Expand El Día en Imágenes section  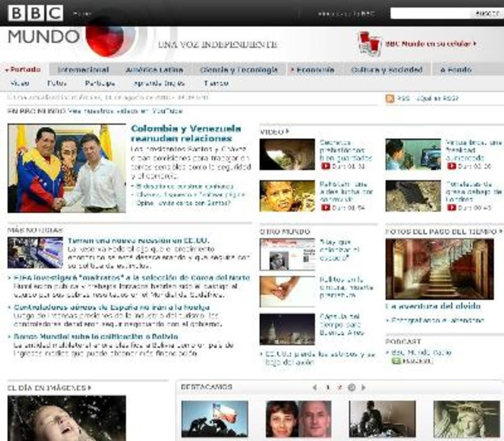click(89, 388)
